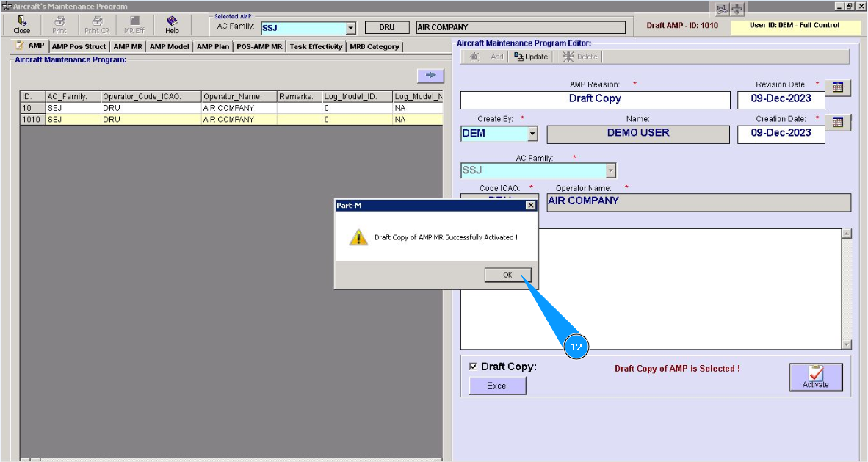868x462 pixels.
Task: Switch to the MRB Category tab
Action: 375,46
